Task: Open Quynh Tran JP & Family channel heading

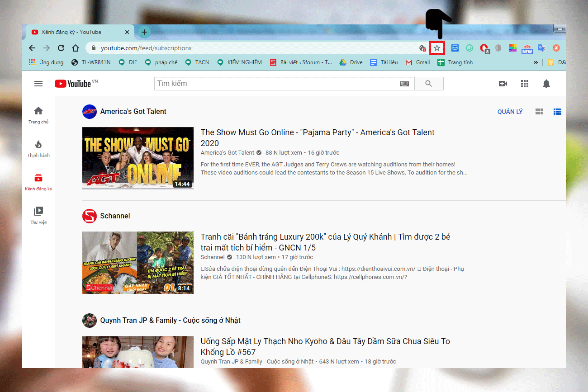Action: (x=170, y=321)
